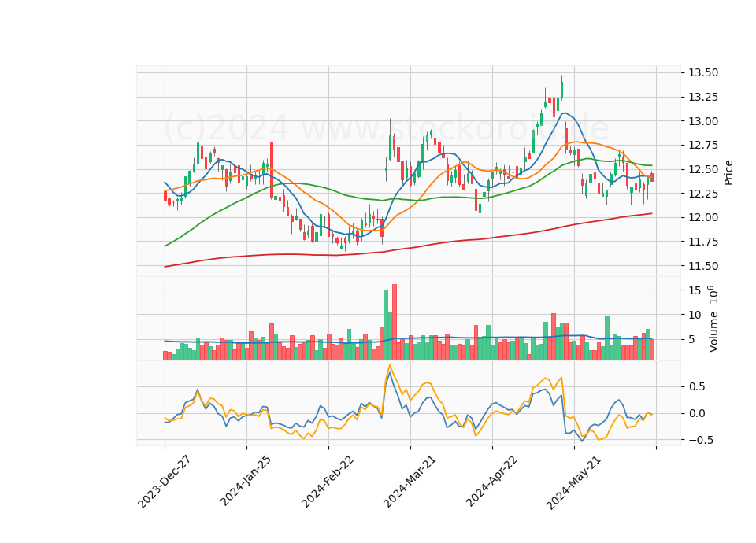Click the highest candlestick near 13.40
This screenshot has width=756, height=543.
point(561,89)
